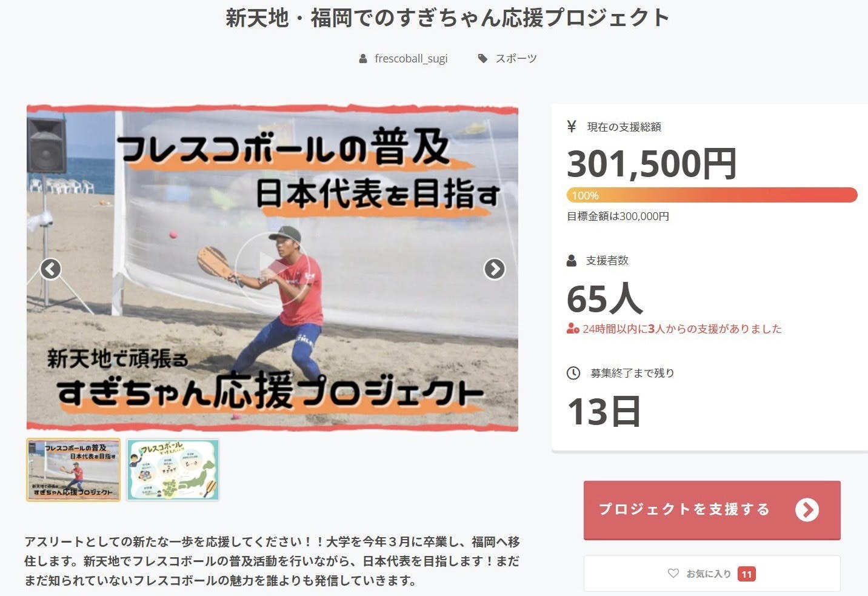
Task: Open frescoball_sugi profile link
Action: pos(411,59)
